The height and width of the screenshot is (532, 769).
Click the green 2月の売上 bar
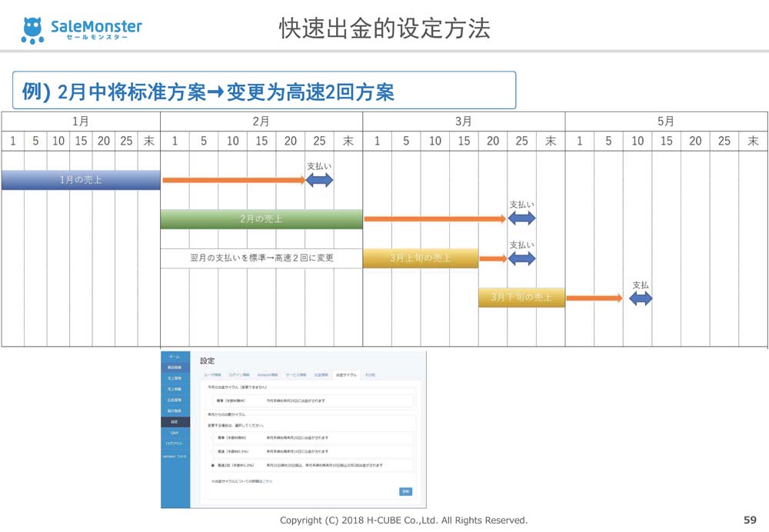pyautogui.click(x=261, y=219)
